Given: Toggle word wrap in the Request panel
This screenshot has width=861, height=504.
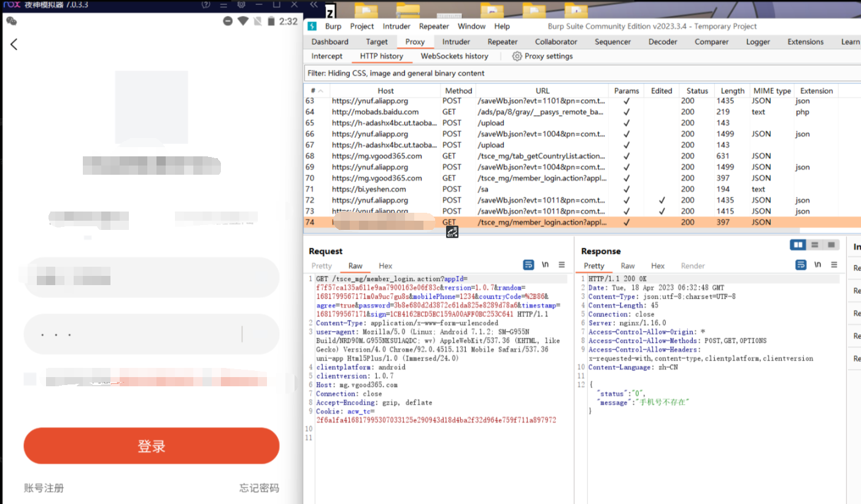Looking at the screenshot, I should 528,265.
